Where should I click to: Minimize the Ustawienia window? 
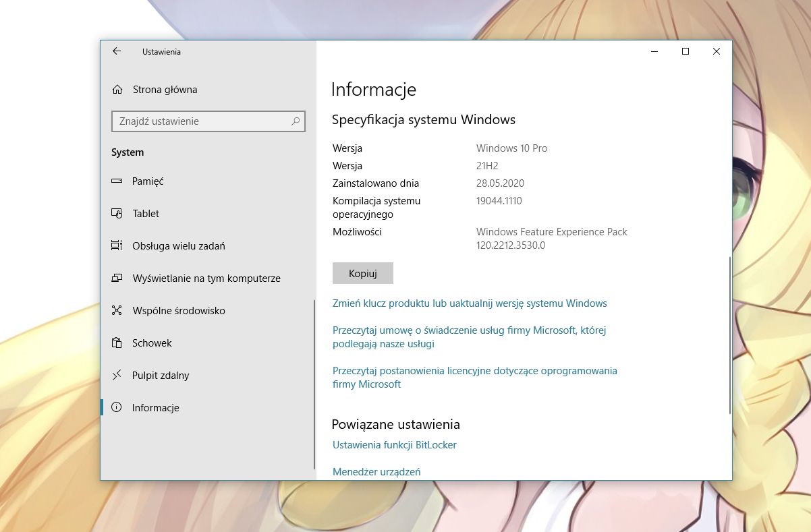pos(654,51)
